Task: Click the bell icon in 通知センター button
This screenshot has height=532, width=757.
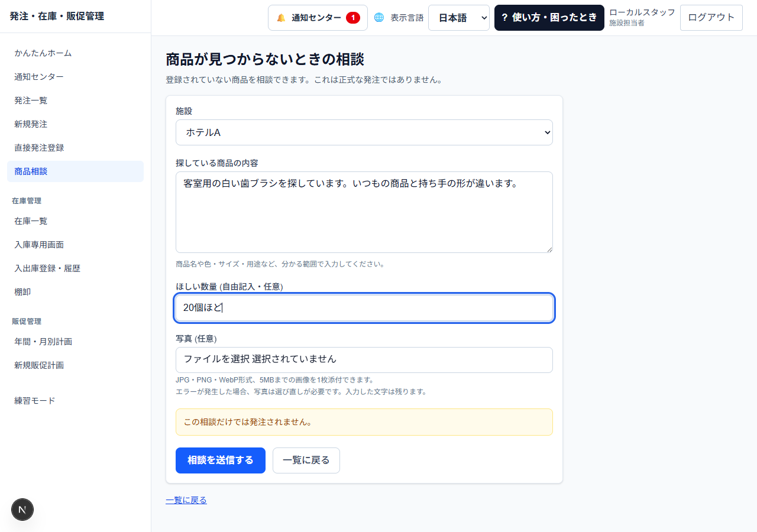Action: (281, 18)
